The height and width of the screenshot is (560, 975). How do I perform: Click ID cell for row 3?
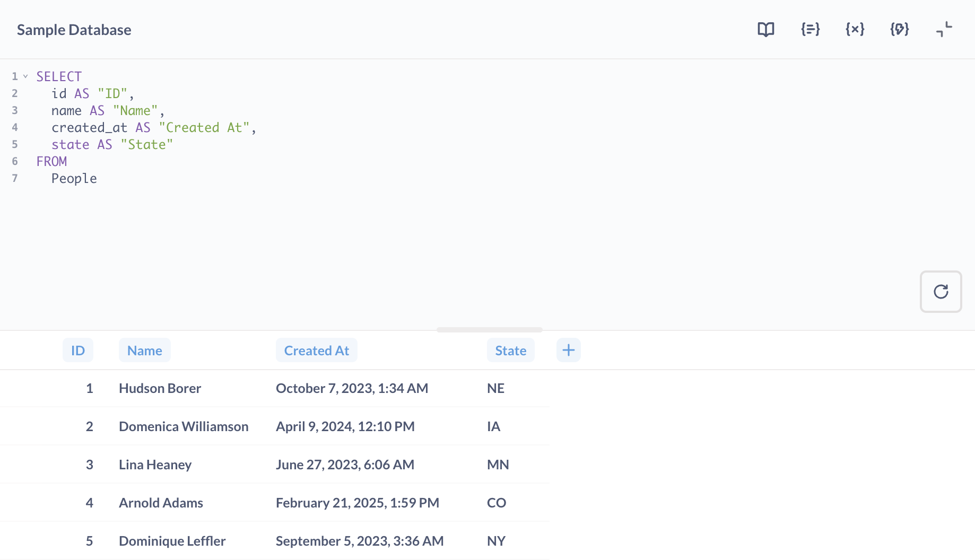(89, 465)
